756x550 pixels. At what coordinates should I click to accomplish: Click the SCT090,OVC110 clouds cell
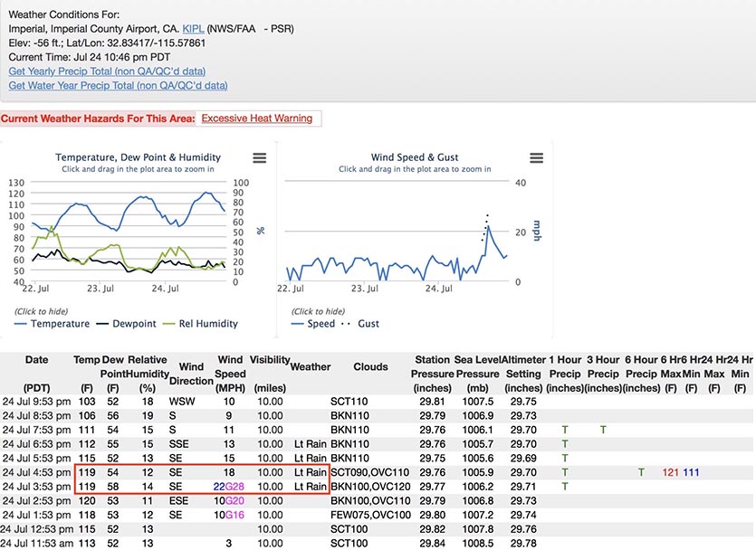click(369, 472)
